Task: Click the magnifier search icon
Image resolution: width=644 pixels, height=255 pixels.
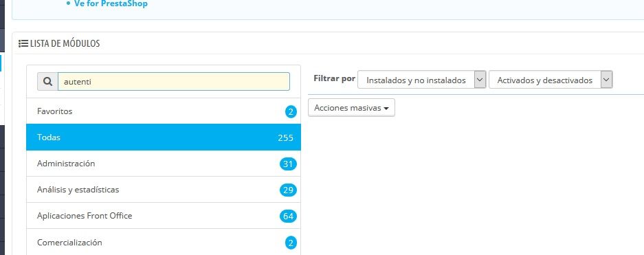Action: 47,82
